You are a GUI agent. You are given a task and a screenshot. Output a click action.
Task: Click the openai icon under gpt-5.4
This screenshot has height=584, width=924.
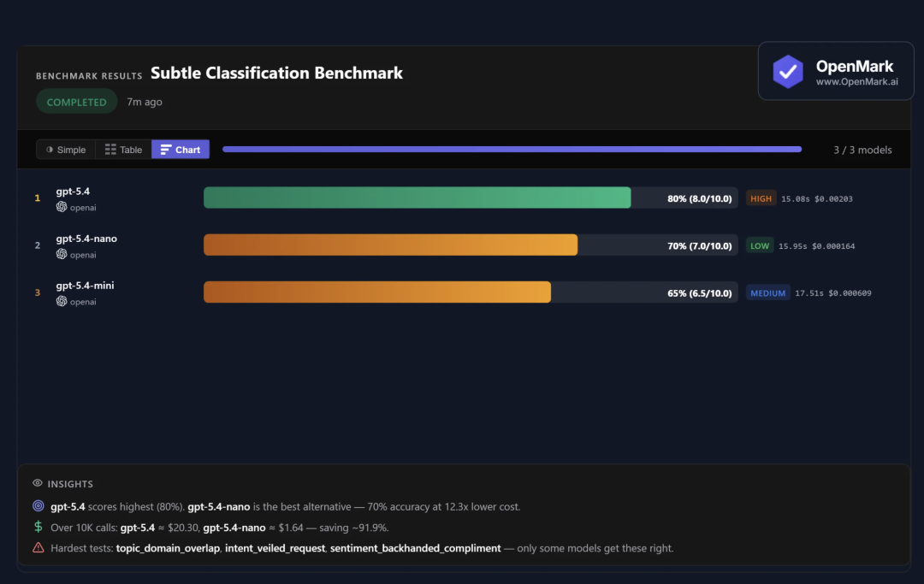click(x=62, y=207)
